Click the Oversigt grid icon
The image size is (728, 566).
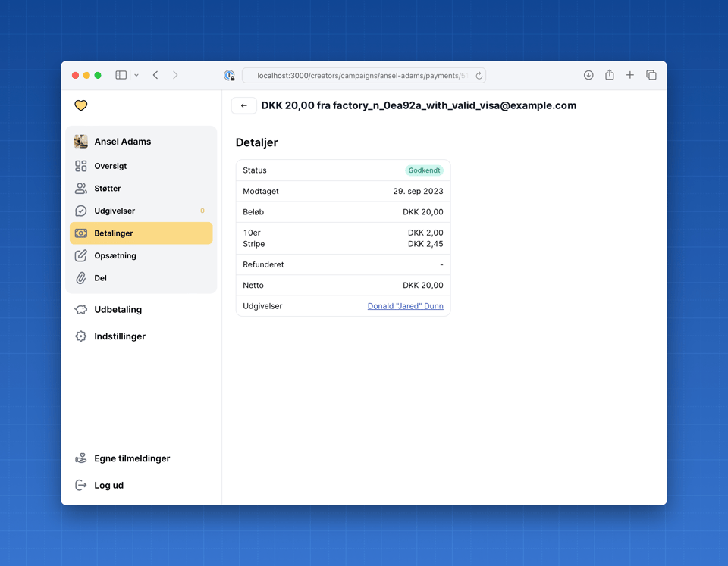point(81,166)
